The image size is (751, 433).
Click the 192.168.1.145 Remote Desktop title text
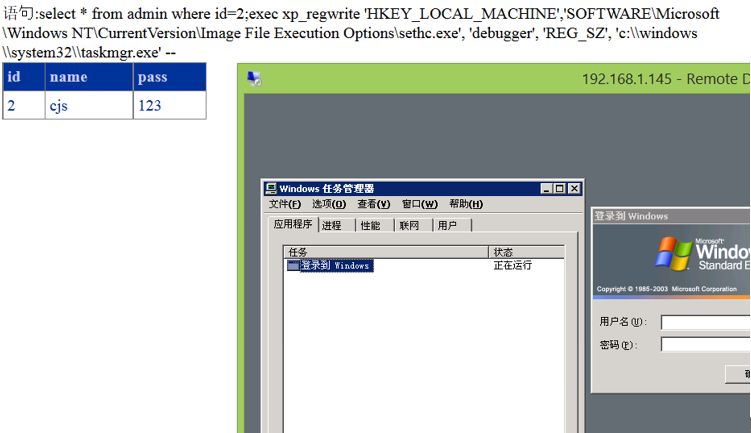pos(666,79)
